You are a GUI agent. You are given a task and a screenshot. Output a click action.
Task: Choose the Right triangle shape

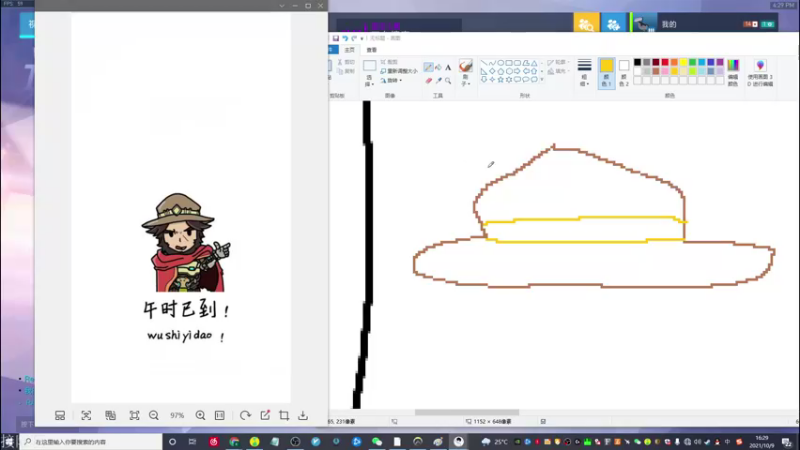coord(484,71)
